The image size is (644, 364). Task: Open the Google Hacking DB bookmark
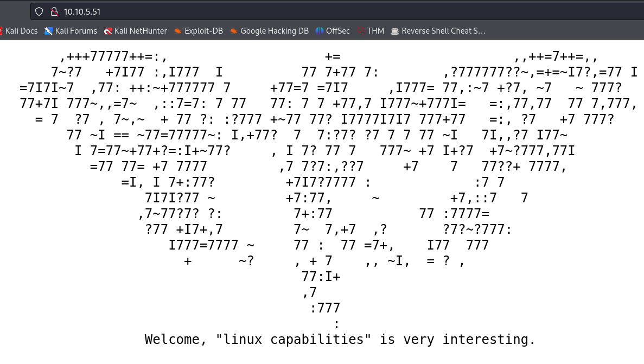[269, 31]
